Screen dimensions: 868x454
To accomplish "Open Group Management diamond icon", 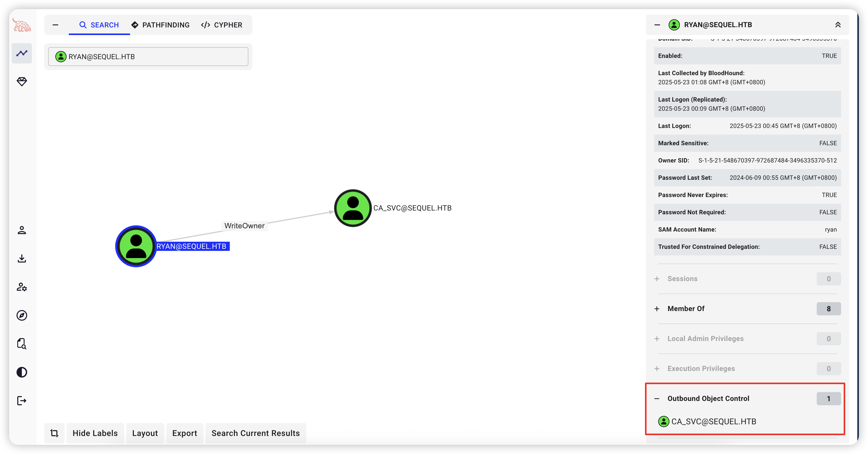I will click(x=22, y=82).
